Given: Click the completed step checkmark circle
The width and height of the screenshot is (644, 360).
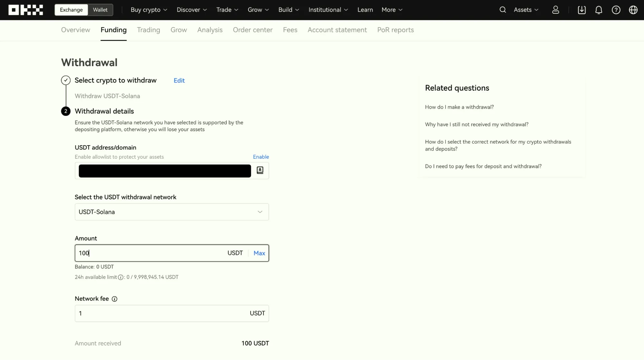Looking at the screenshot, I should click(66, 80).
